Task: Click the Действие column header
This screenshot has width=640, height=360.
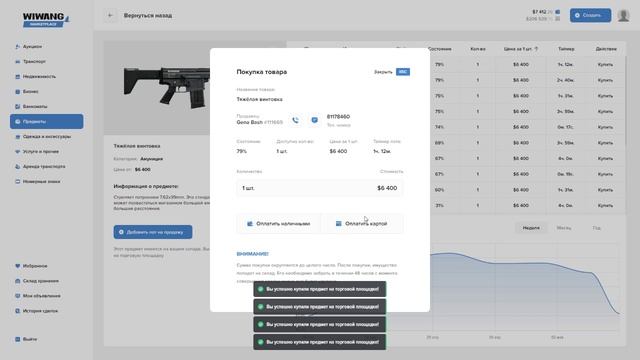Action: (x=606, y=49)
